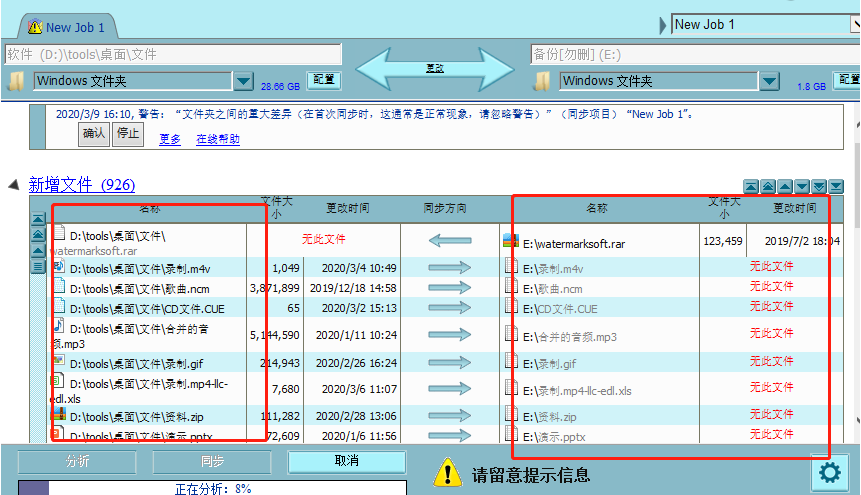Screen dimensions: 861x495
Task: Collapse the 新增文件 section triangle
Action: click(x=14, y=185)
